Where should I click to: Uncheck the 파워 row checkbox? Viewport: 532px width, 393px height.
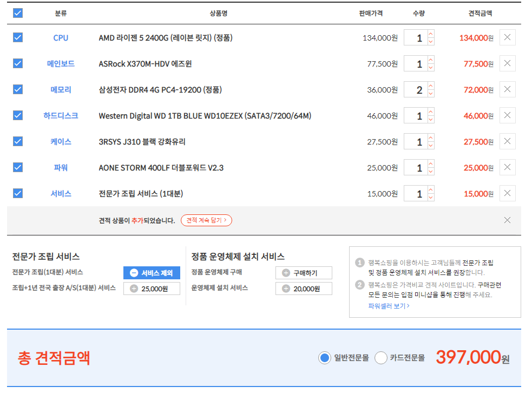18,167
